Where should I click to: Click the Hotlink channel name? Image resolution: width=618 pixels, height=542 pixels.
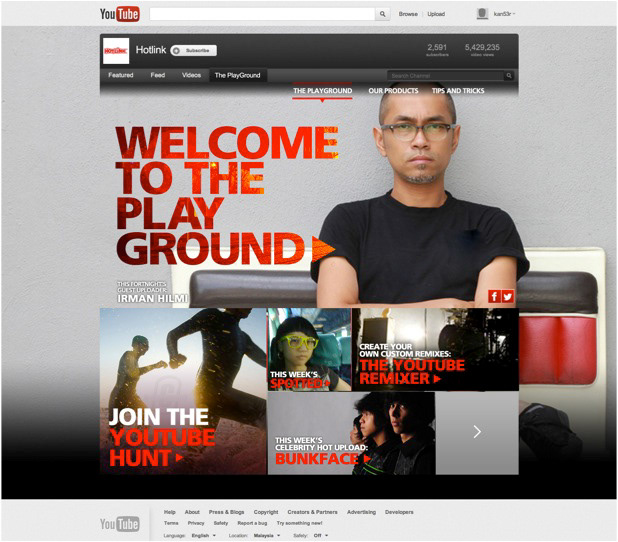pyautogui.click(x=151, y=50)
